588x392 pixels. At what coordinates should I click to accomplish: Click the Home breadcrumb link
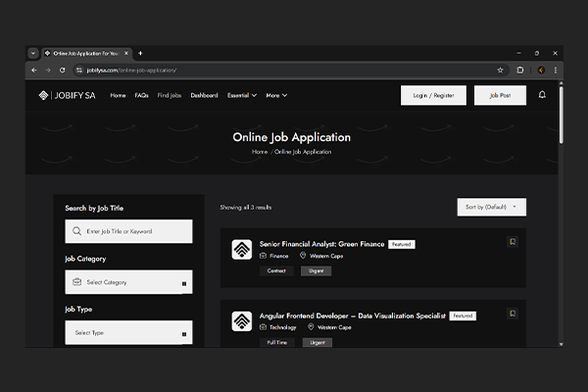(260, 152)
